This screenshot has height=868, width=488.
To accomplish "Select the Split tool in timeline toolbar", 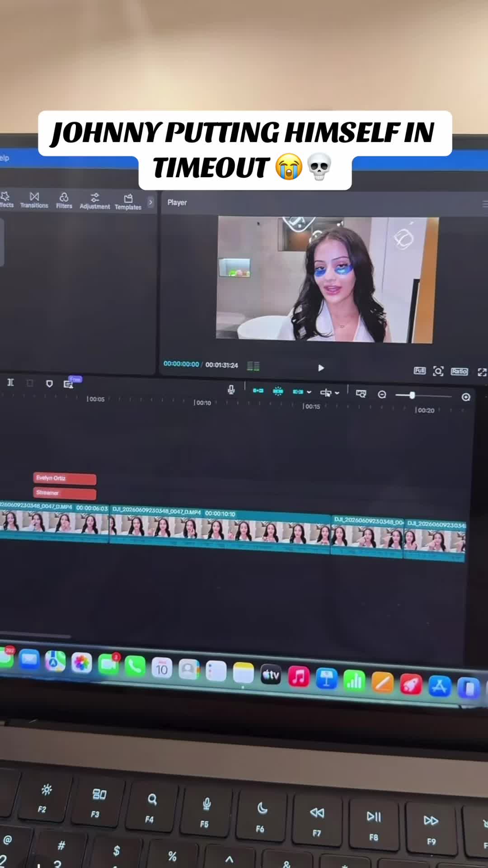I will coord(10,382).
